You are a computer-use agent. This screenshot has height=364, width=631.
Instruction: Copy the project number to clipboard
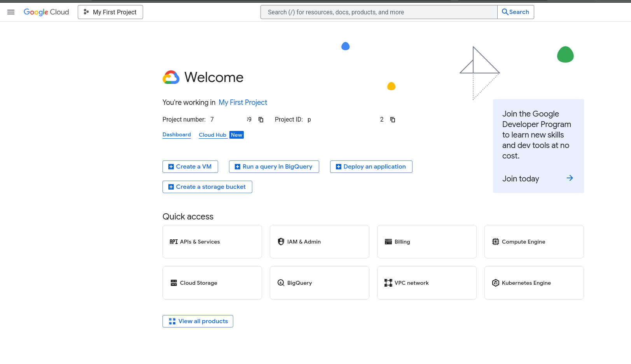(x=261, y=120)
